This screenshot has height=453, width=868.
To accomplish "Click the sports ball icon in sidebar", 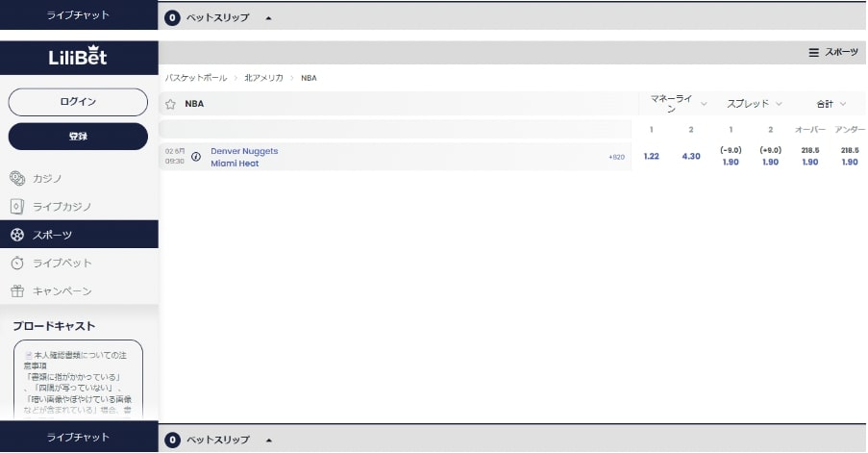I will coord(17,235).
